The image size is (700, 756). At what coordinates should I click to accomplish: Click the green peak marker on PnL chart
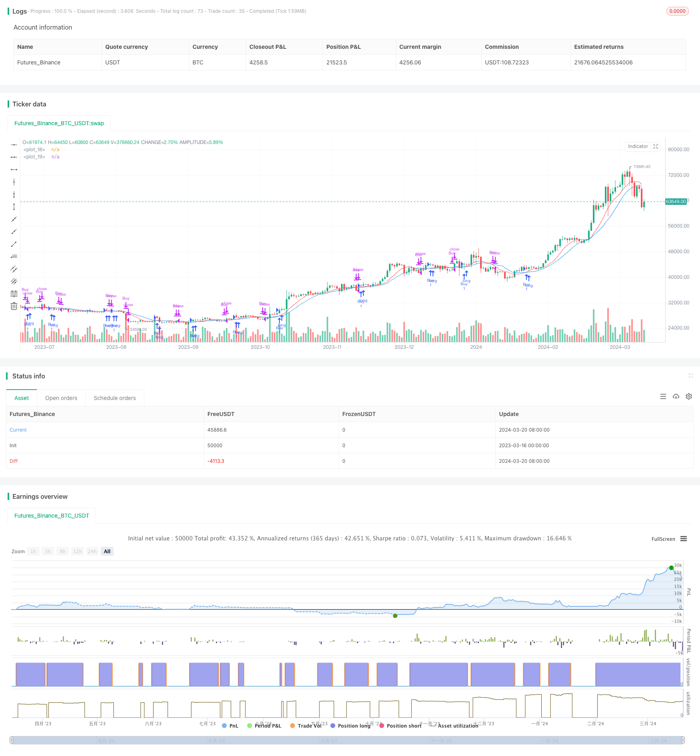click(671, 568)
